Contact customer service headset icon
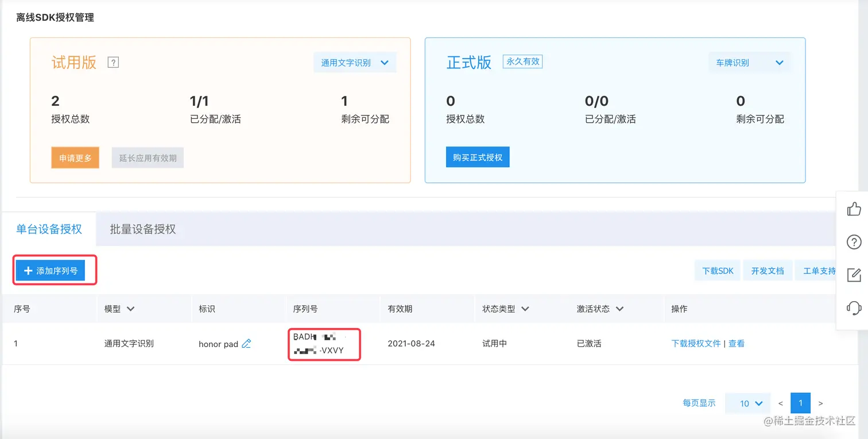Viewport: 868px width, 439px height. click(854, 308)
